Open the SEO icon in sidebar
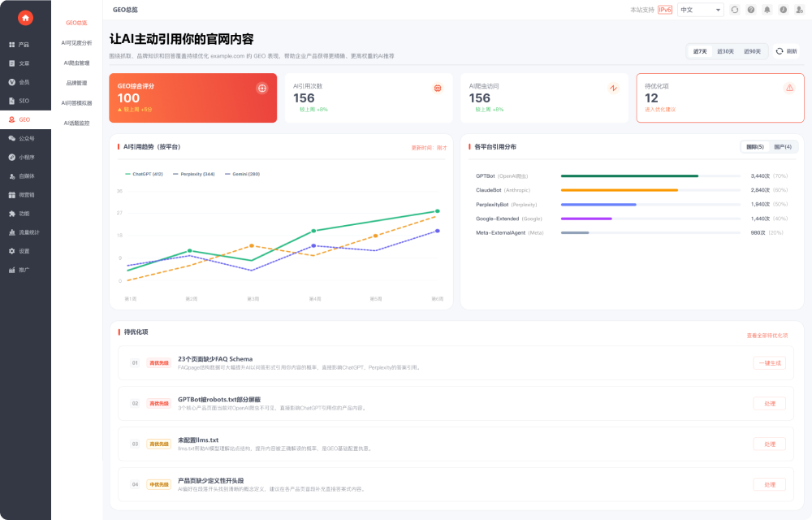This screenshot has height=520, width=812. point(12,101)
